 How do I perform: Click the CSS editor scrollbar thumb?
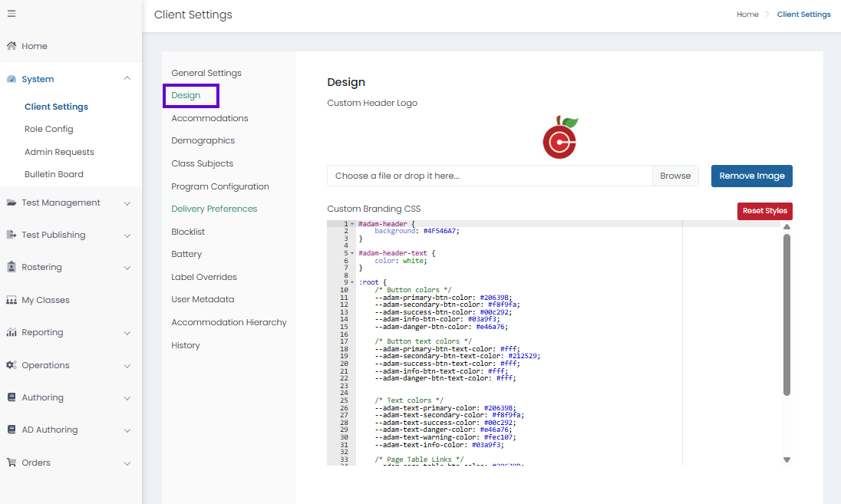787,315
